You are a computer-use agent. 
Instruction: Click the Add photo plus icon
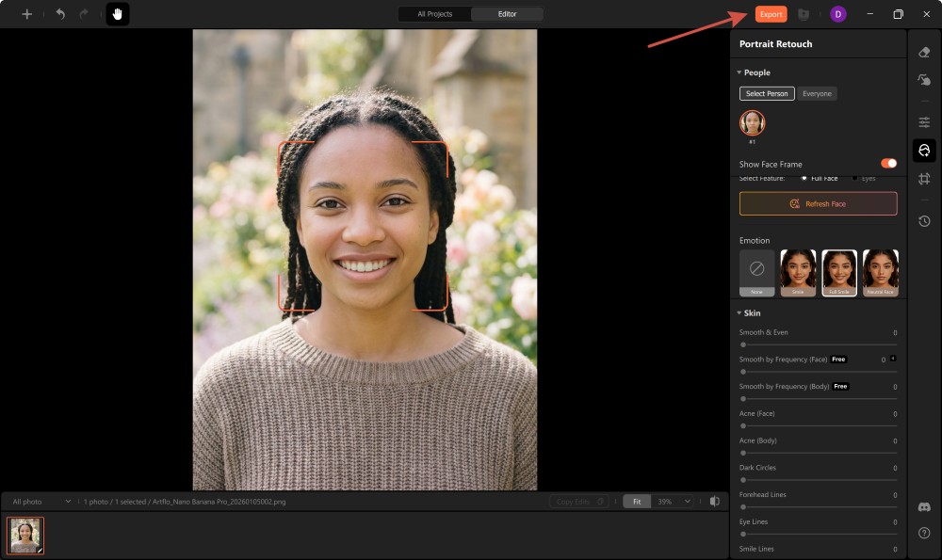point(26,13)
